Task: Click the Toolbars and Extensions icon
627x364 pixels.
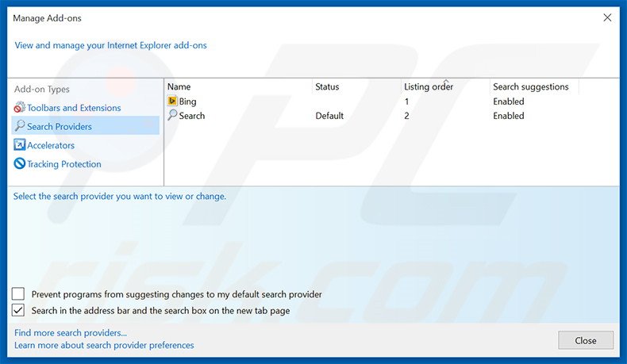Action: 19,107
